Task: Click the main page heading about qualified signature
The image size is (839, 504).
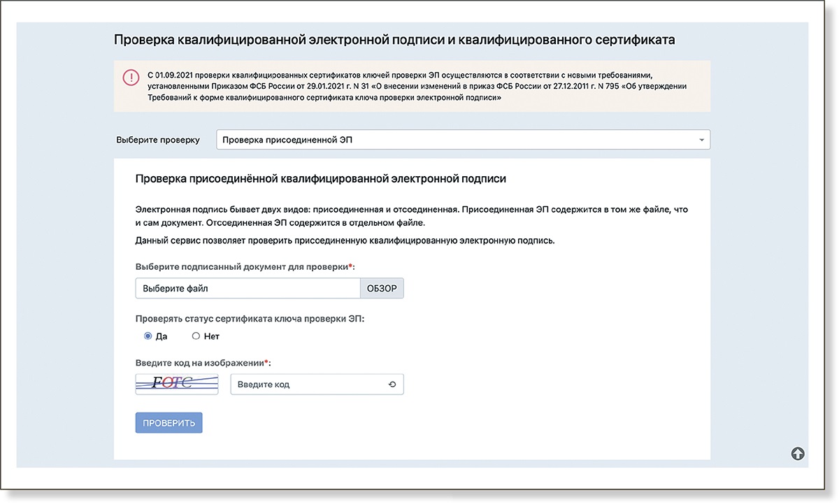Action: (x=394, y=40)
